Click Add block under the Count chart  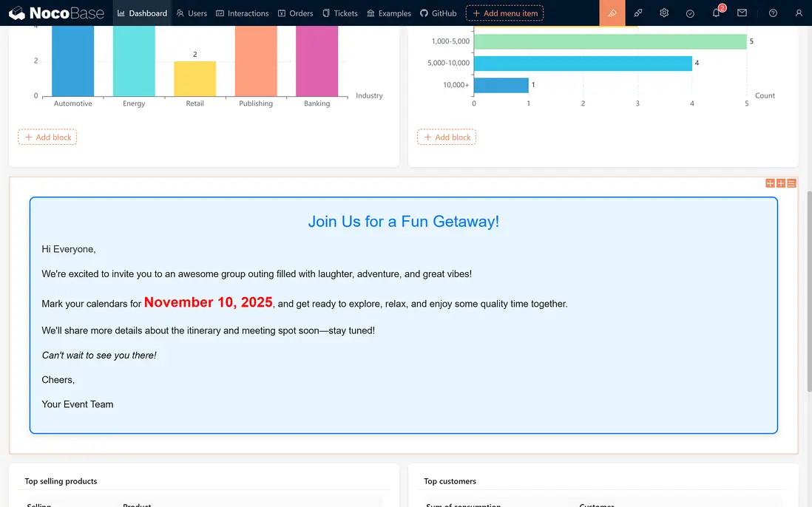coord(447,137)
